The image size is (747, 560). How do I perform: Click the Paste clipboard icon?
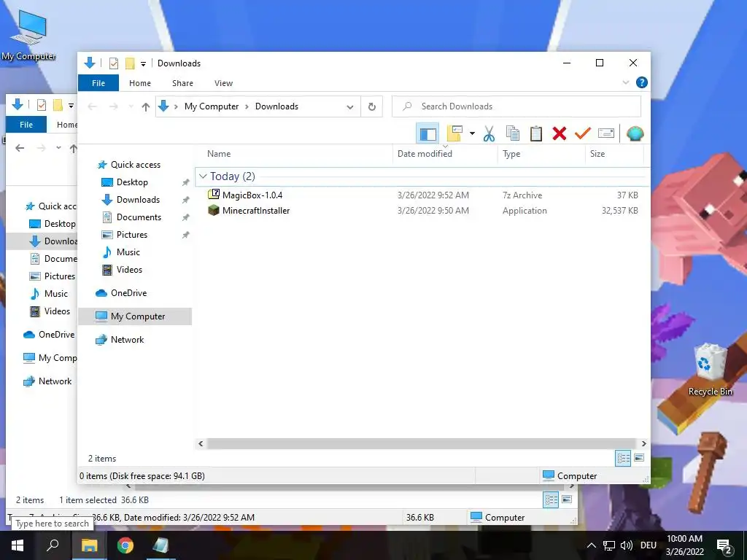pyautogui.click(x=536, y=134)
